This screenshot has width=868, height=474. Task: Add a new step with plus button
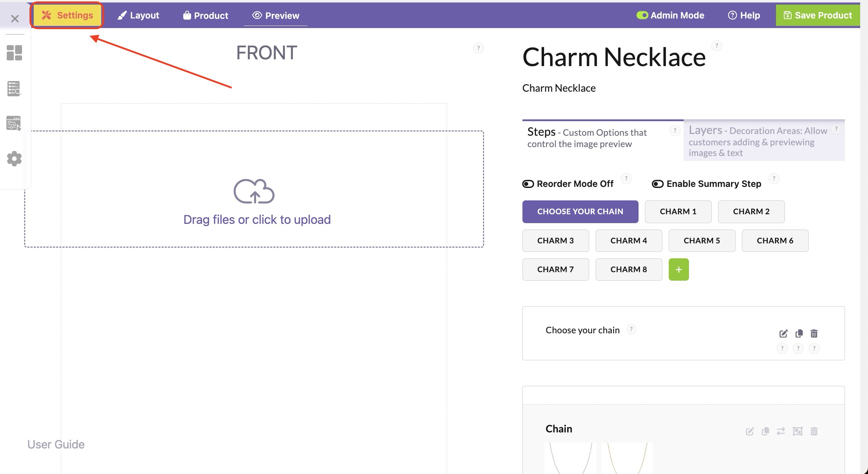pos(679,270)
